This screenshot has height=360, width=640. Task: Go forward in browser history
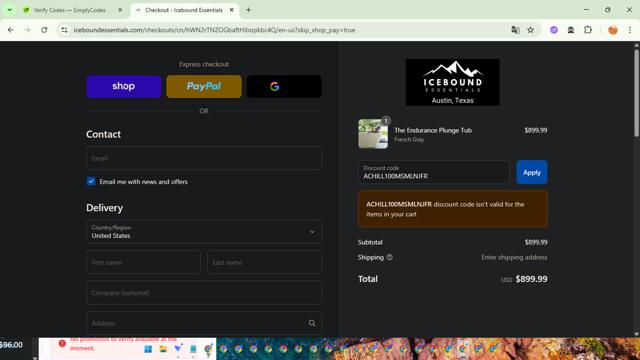(x=27, y=30)
